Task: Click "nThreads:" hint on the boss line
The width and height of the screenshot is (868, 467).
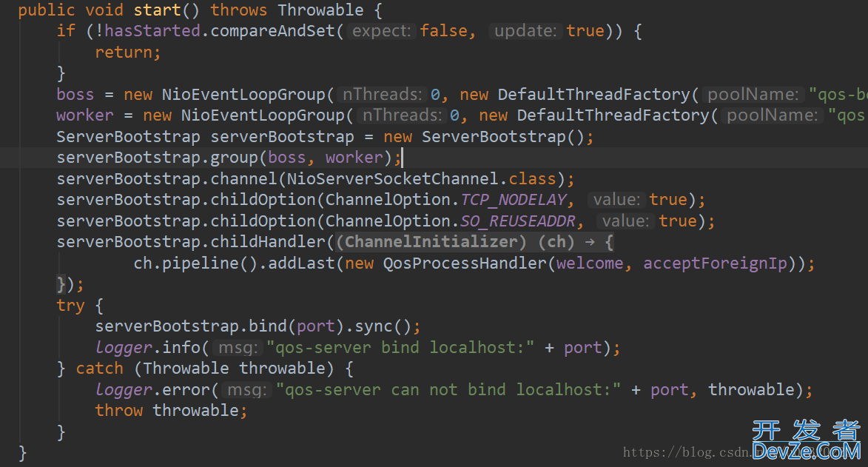Action: click(382, 95)
